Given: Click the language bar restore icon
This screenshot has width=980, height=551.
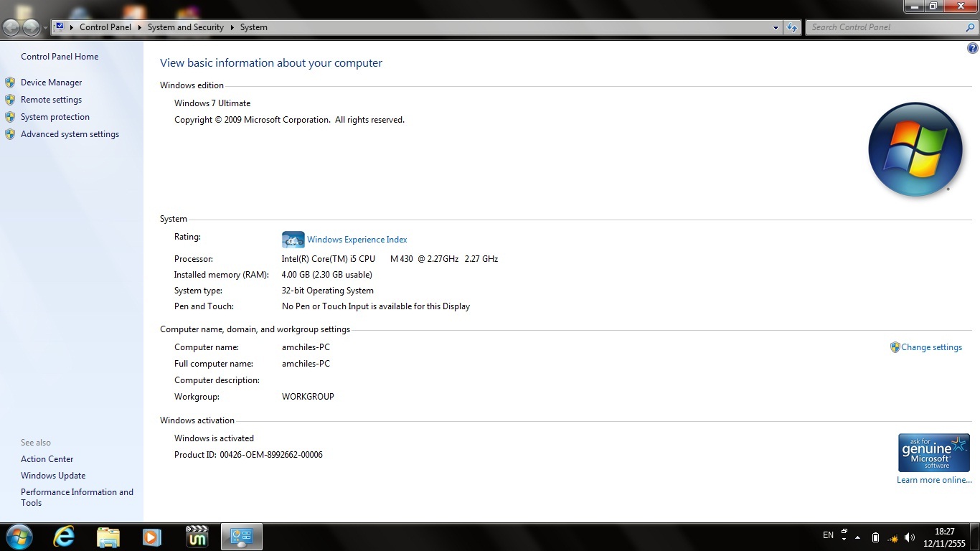Looking at the screenshot, I should point(844,532).
